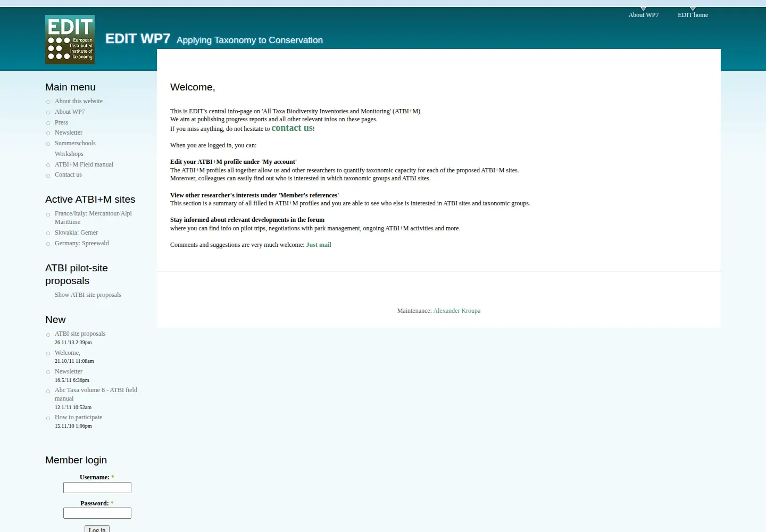This screenshot has height=532, width=766.
Task: Click the Log in button
Action: (97, 529)
